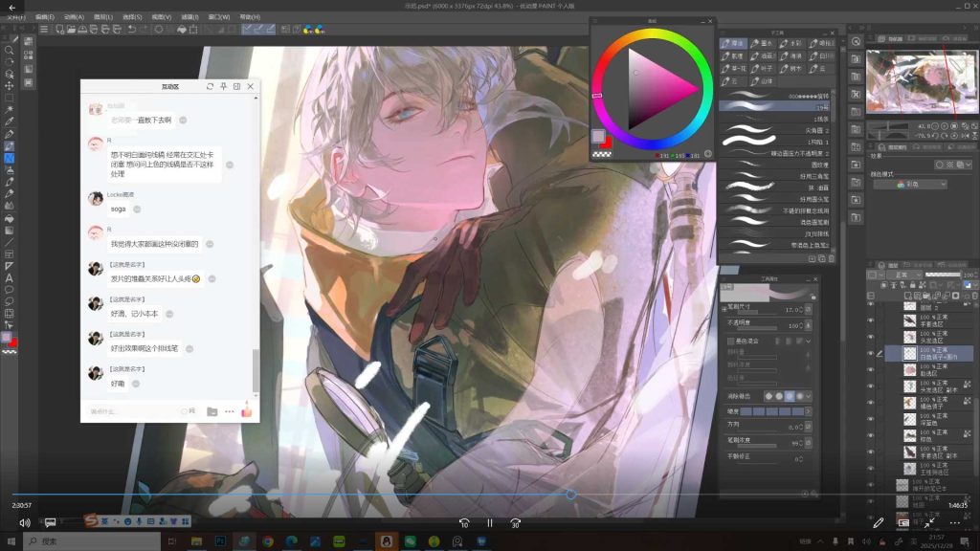Open the command bar hamburger menu

(44, 30)
